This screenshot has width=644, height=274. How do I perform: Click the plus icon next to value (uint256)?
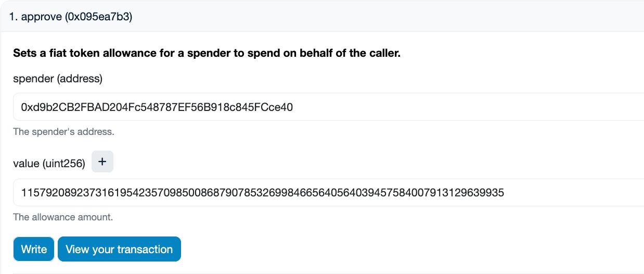pyautogui.click(x=102, y=162)
